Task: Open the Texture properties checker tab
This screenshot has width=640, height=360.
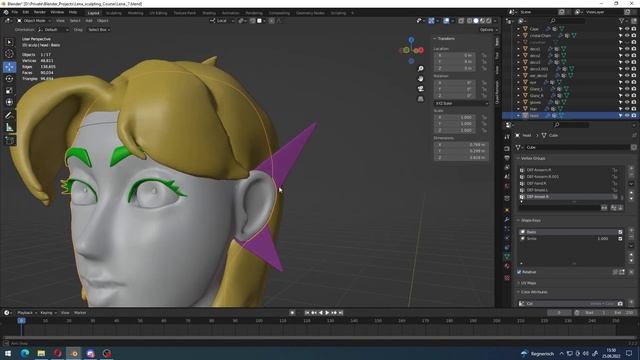Action: (507, 278)
